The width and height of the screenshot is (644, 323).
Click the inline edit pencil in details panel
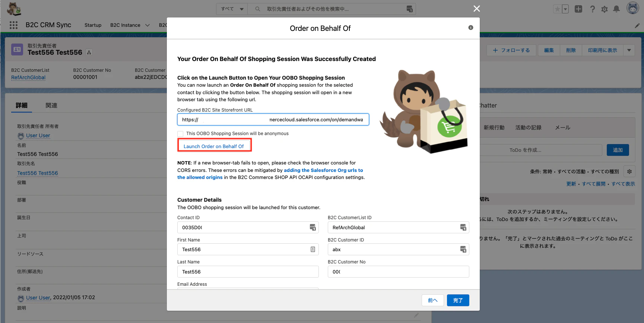tap(416, 315)
